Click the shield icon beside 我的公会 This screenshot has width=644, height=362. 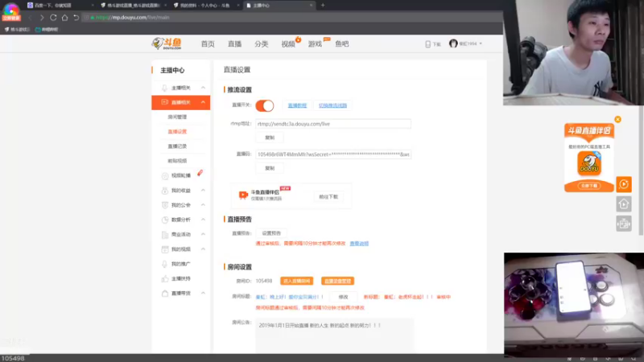(165, 205)
